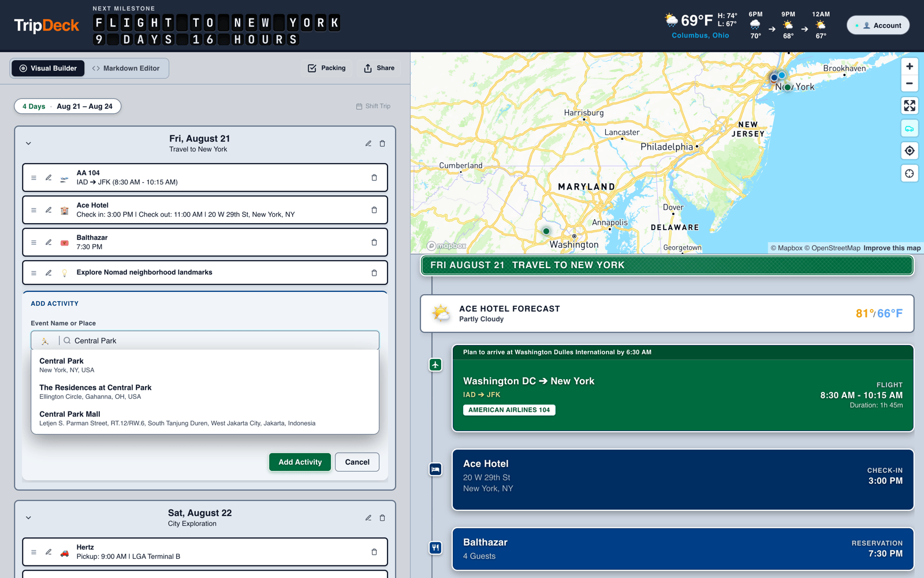Edit the Balthazar entry

coord(49,242)
